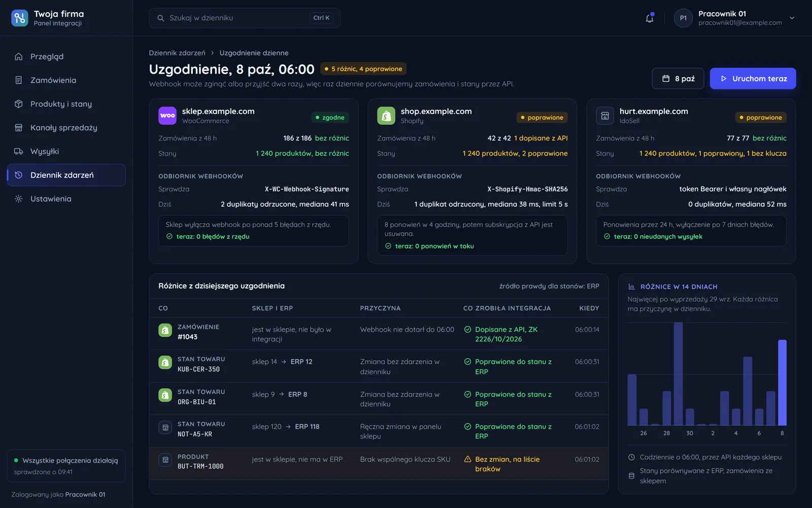Click the Ctrl K shortcut badge
The height and width of the screenshot is (508, 812).
coord(321,18)
